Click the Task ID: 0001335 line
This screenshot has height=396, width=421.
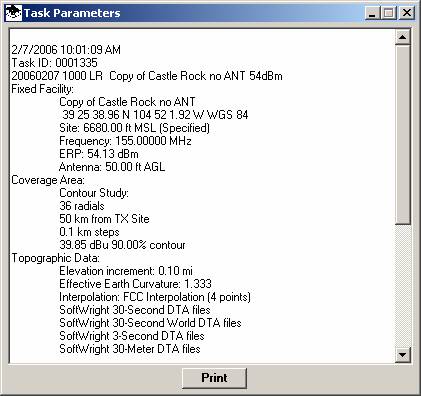click(54, 63)
